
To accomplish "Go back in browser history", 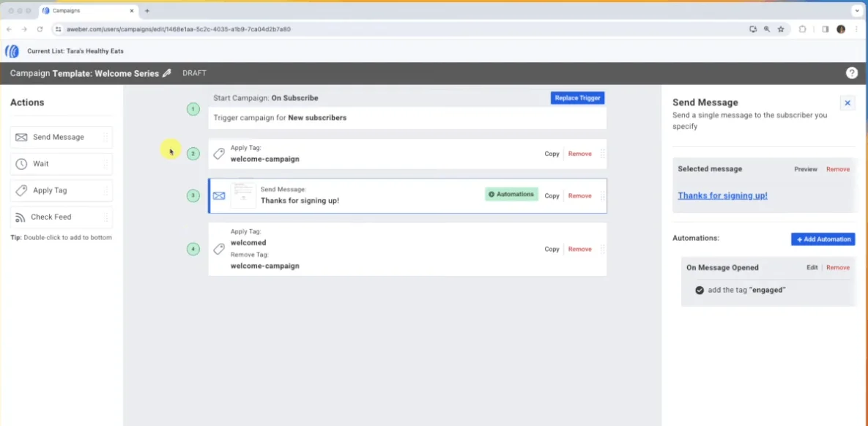I will tap(9, 29).
